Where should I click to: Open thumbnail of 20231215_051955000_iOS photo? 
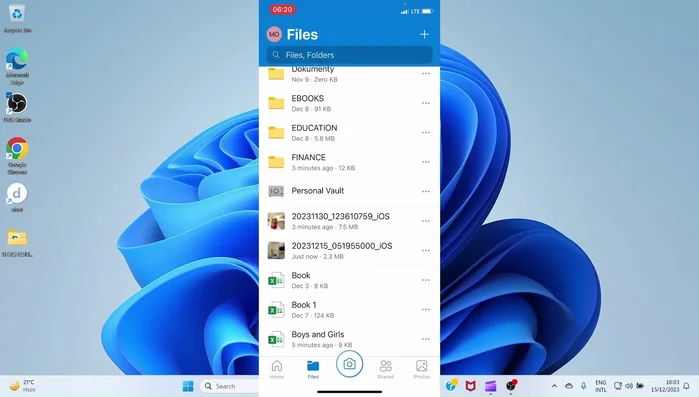(x=276, y=250)
